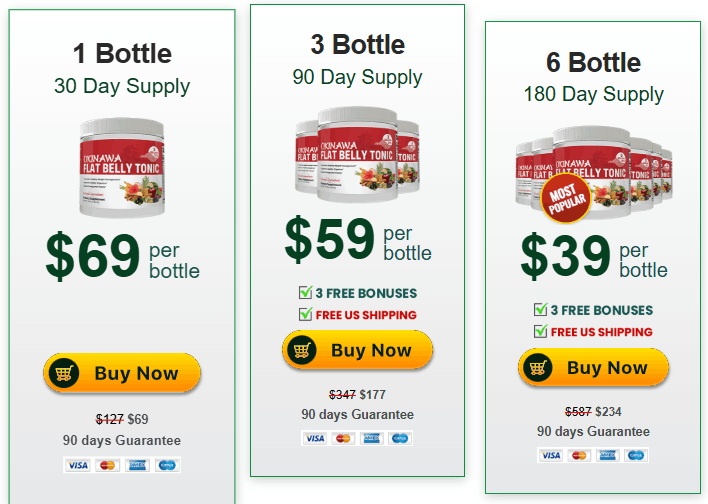This screenshot has height=504, width=708.
Task: Click the 3 Free Bonuses checkmark in 3 Bottle
Action: 306,293
